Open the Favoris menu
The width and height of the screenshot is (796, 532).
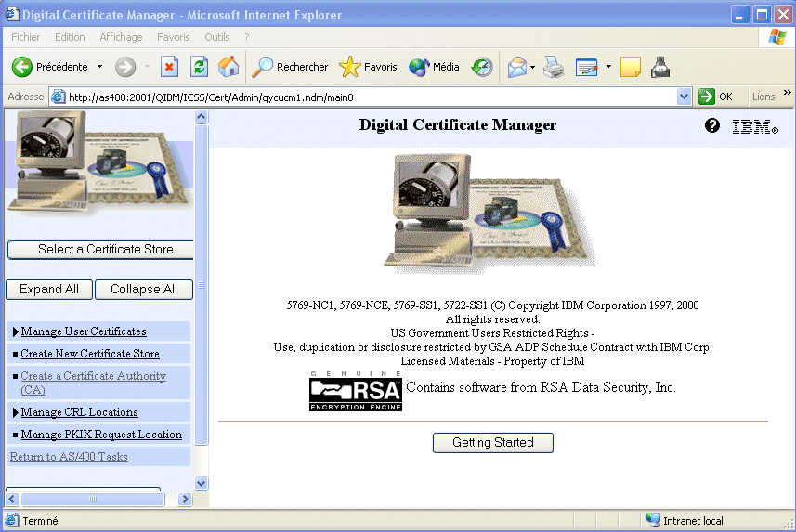[173, 37]
